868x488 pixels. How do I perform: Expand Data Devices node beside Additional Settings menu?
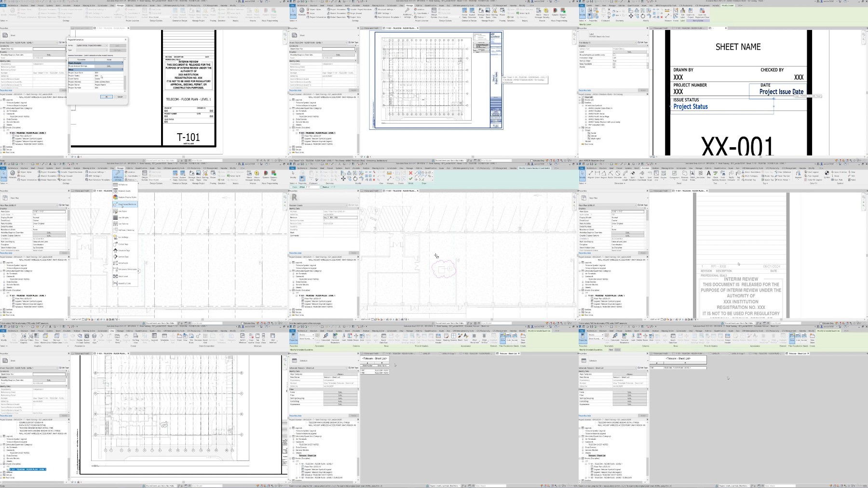pos(4,282)
